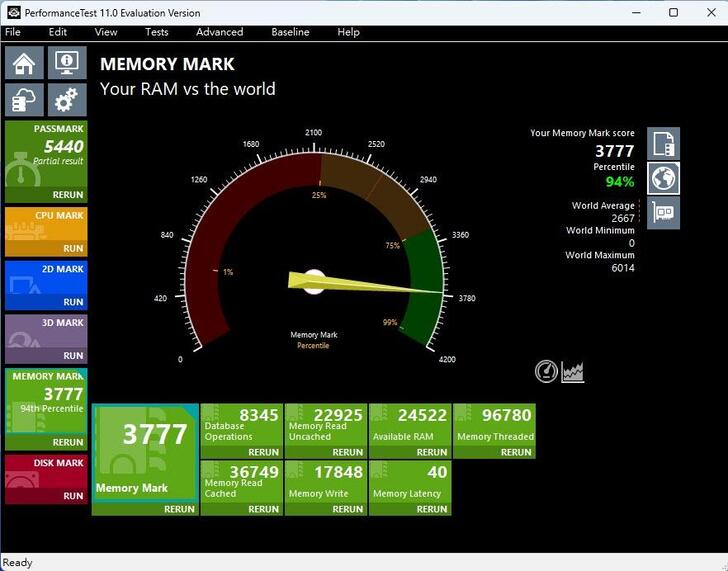728x571 pixels.
Task: Open the cloud baseline manager icon
Action: [x=24, y=100]
